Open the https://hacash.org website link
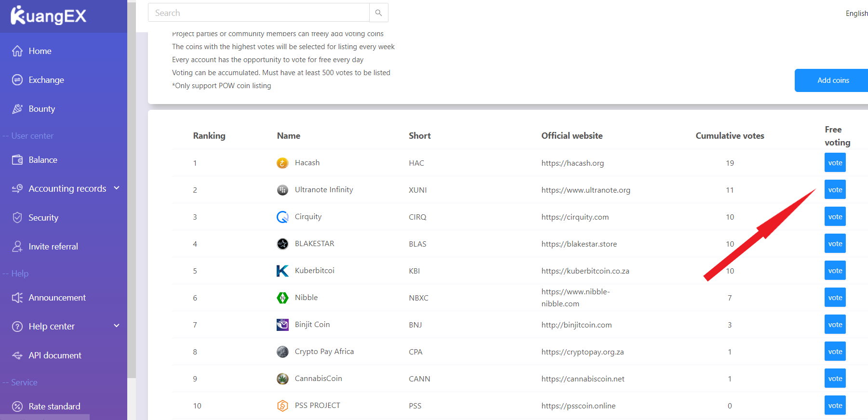This screenshot has height=420, width=868. 573,163
